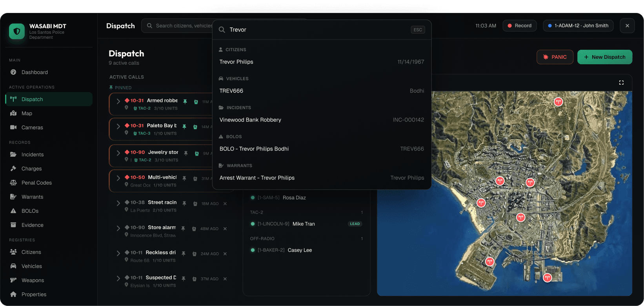The height and width of the screenshot is (306, 644).
Task: Dismiss the Reckless driving call
Action: [x=225, y=253]
